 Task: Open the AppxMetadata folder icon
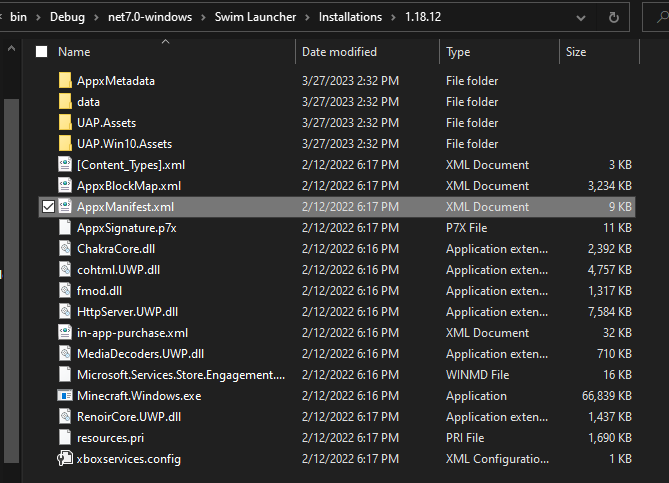coord(65,81)
